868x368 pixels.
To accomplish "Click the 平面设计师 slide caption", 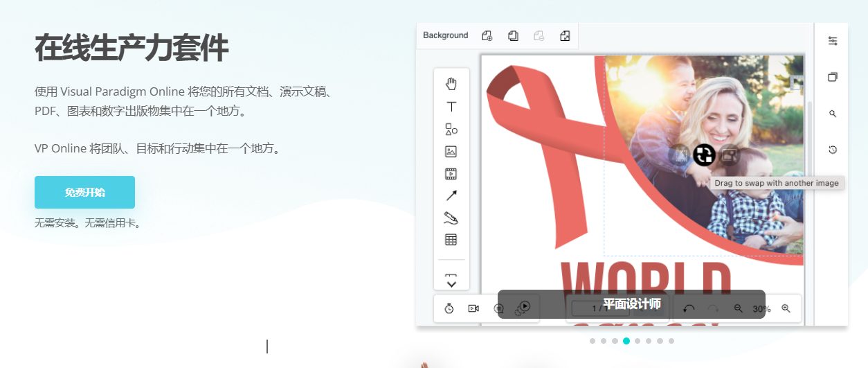I will [x=631, y=304].
